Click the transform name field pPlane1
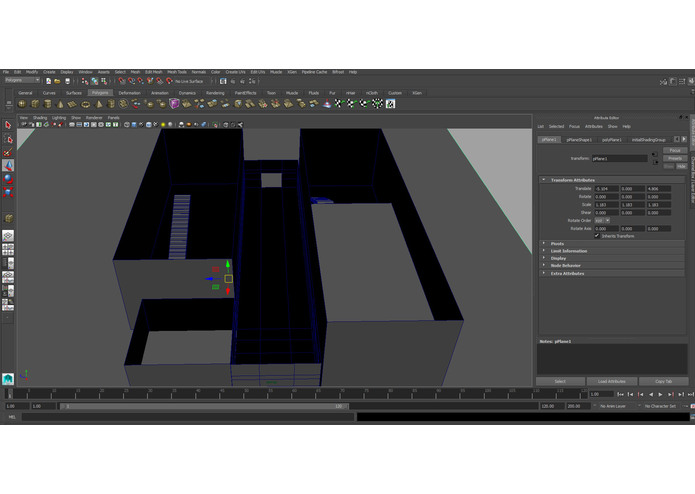 [x=620, y=159]
